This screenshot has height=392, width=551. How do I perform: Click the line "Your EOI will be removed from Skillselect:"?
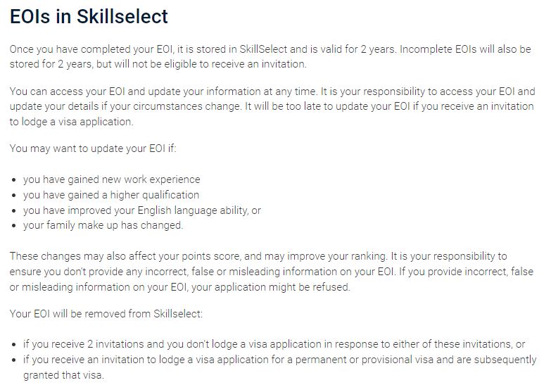(106, 313)
